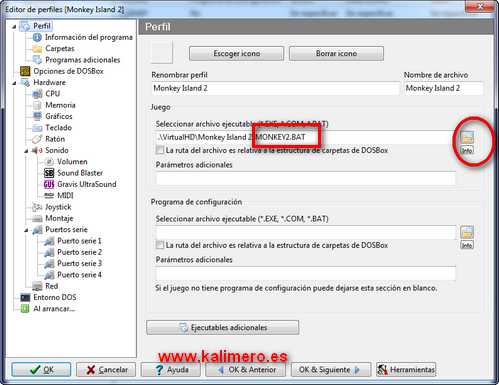This screenshot has height=385, width=499.
Task: Collapse the Hardware tree node
Action: pyautogui.click(x=14, y=83)
